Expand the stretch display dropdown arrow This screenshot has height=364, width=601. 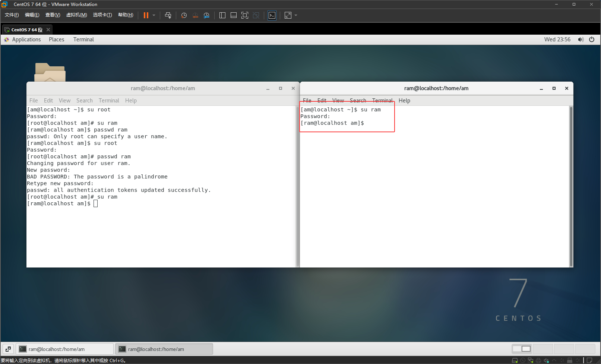pyautogui.click(x=296, y=15)
